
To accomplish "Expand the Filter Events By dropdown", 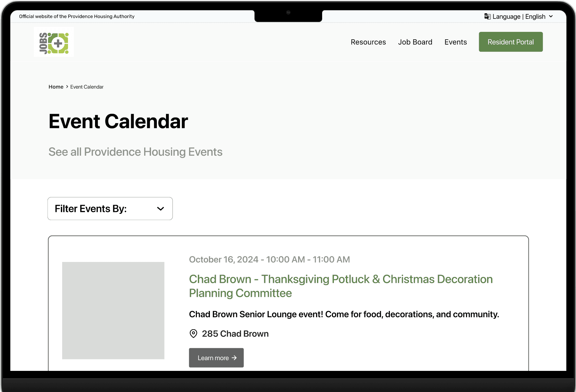I will pos(110,209).
